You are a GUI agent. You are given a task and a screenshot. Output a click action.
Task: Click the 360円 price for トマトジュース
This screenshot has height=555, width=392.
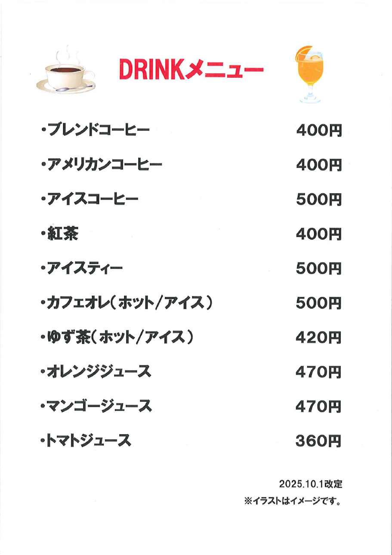[x=319, y=441]
